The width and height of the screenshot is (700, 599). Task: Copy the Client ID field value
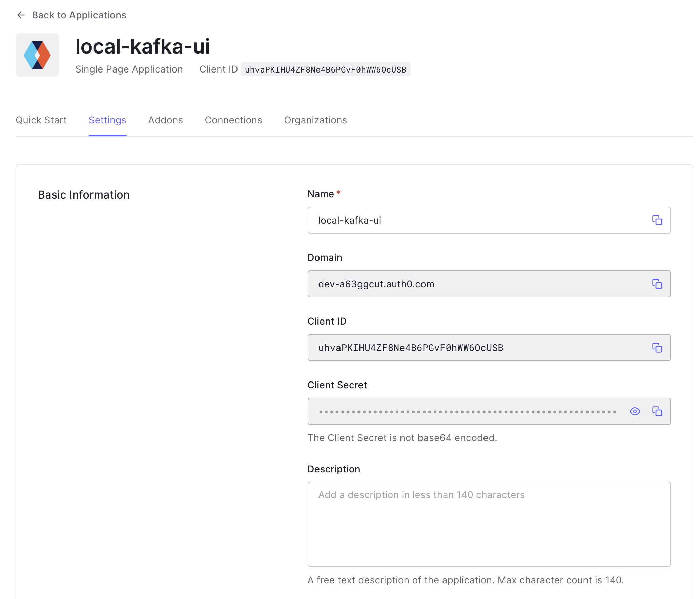(657, 348)
